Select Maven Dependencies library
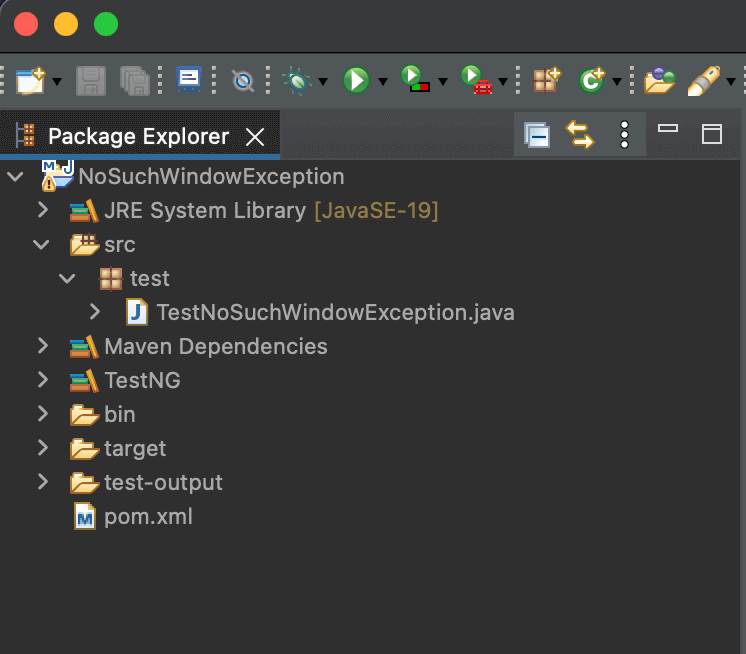 point(216,346)
